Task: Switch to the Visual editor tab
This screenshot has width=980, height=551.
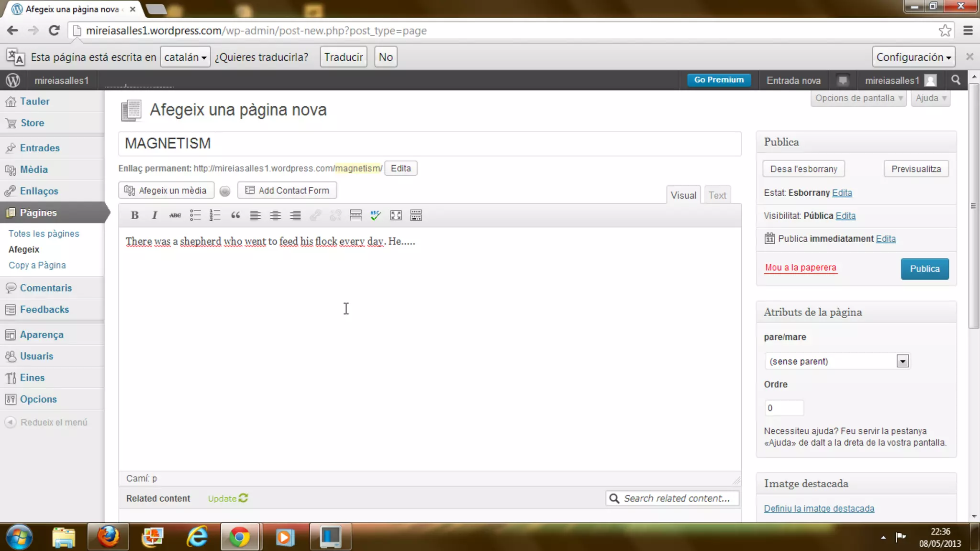Action: point(683,195)
